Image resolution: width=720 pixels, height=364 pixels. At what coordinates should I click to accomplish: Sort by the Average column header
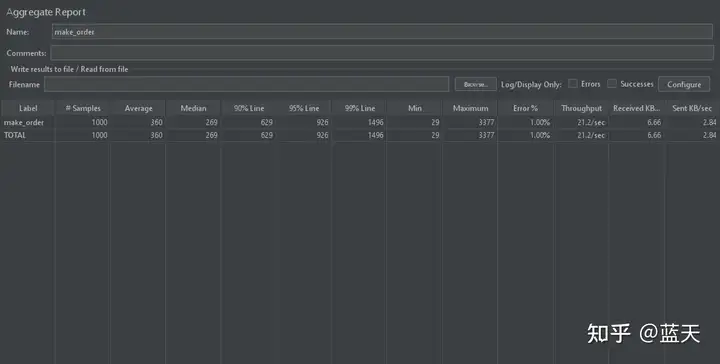click(x=138, y=108)
